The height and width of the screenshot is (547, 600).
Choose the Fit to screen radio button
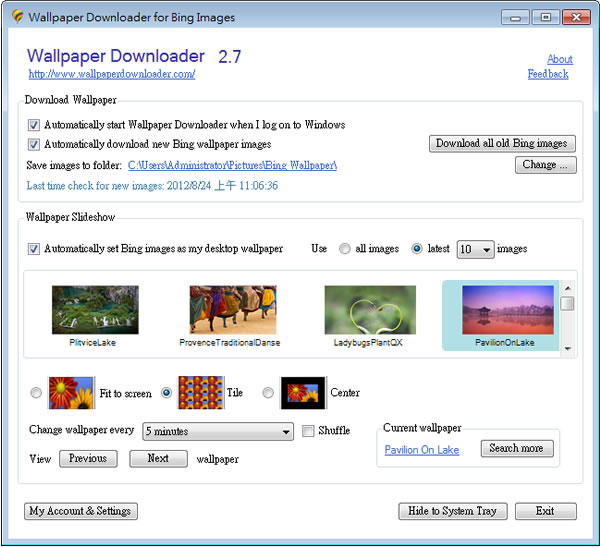pyautogui.click(x=36, y=393)
